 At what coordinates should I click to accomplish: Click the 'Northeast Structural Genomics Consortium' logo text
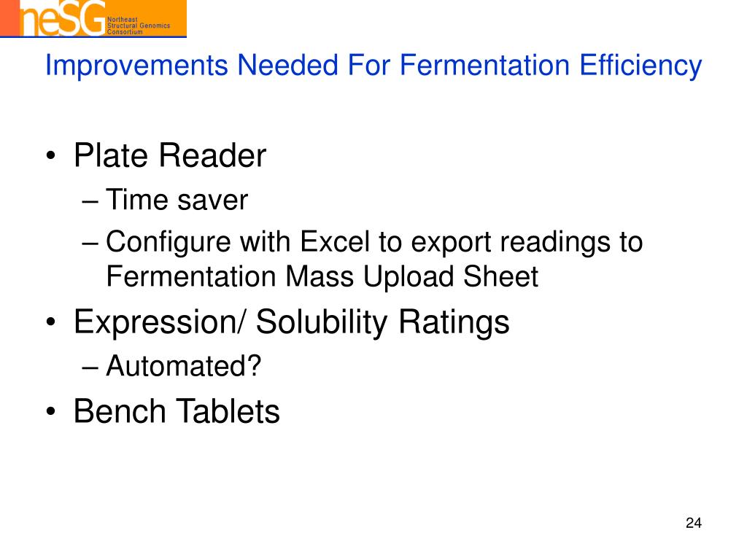pyautogui.click(x=139, y=28)
